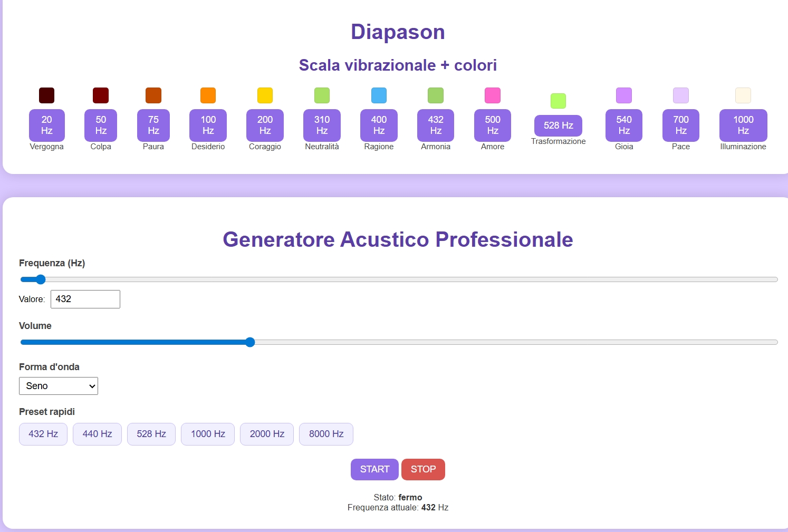
Task: Click the blue swatch above 400 Hz
Action: (379, 95)
